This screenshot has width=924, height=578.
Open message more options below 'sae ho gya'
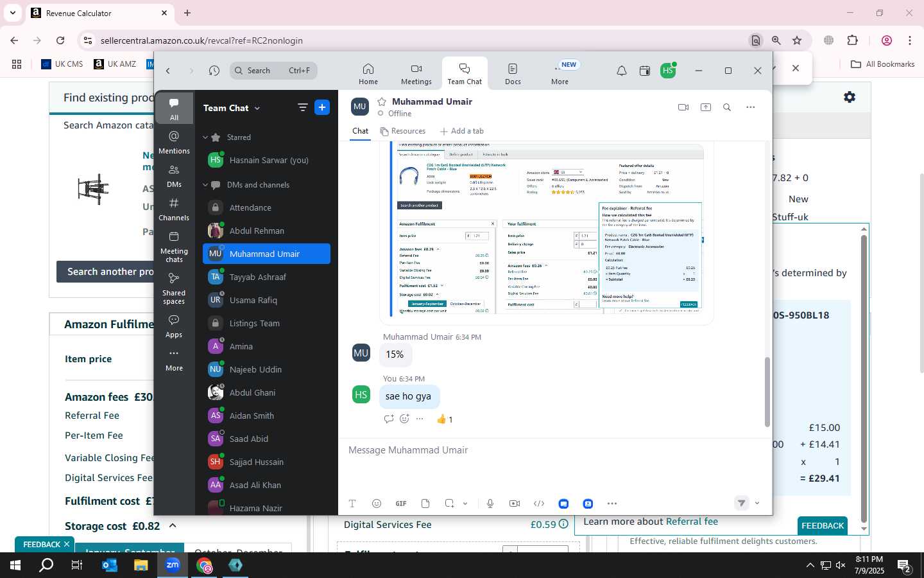pyautogui.click(x=420, y=419)
